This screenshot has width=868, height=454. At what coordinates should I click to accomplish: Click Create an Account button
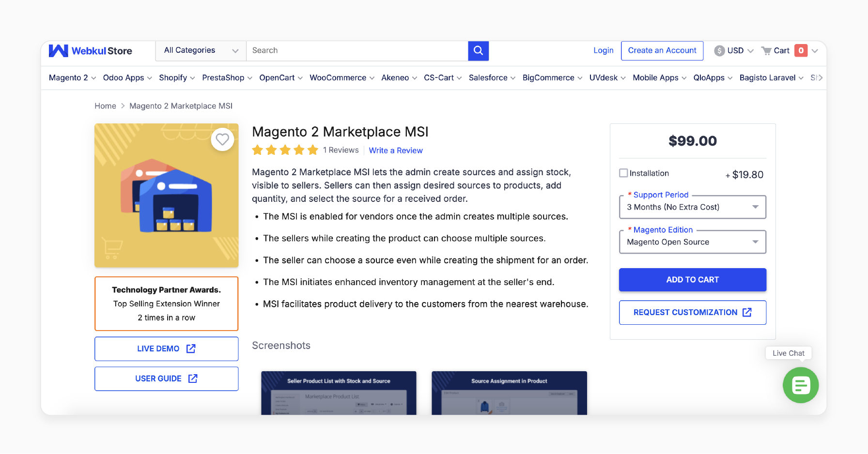click(662, 50)
